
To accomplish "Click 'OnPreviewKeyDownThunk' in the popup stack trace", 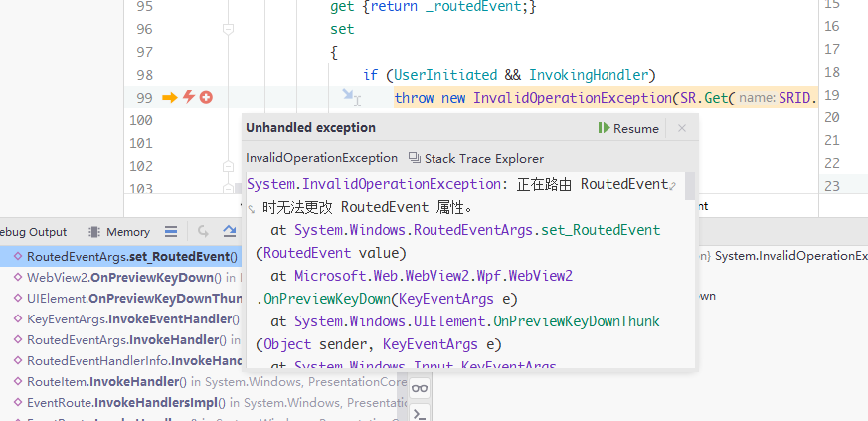I will coord(577,321).
